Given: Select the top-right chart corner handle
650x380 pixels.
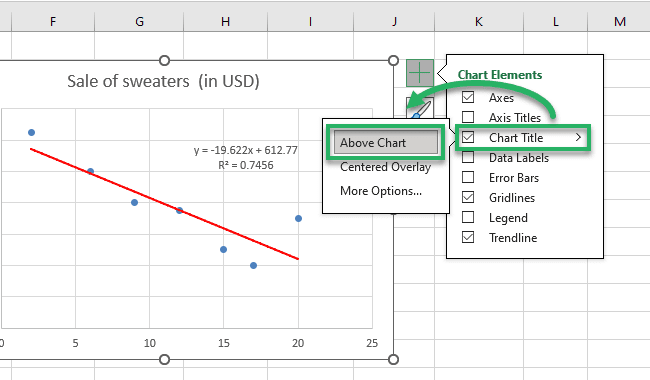Looking at the screenshot, I should pos(393,61).
